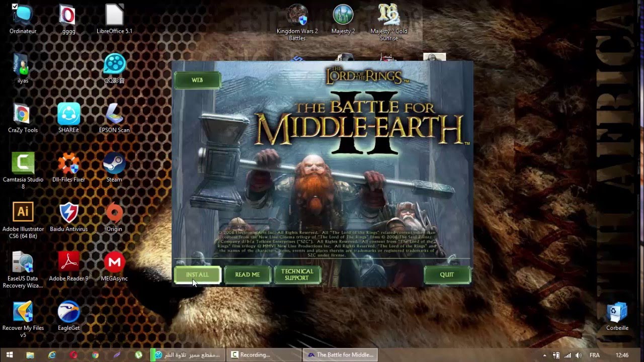This screenshot has height=362, width=644.
Task: Launch the Majesty 2 desktop icon
Action: 343,19
